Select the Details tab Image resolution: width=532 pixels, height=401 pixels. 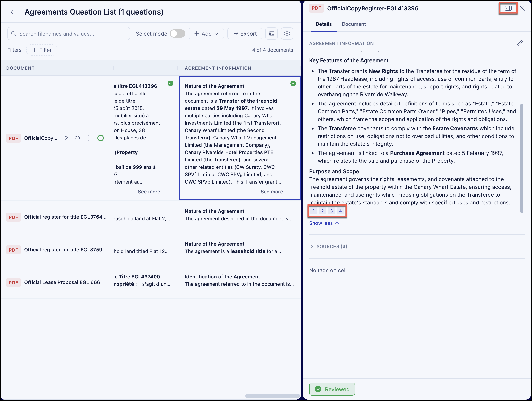[323, 24]
